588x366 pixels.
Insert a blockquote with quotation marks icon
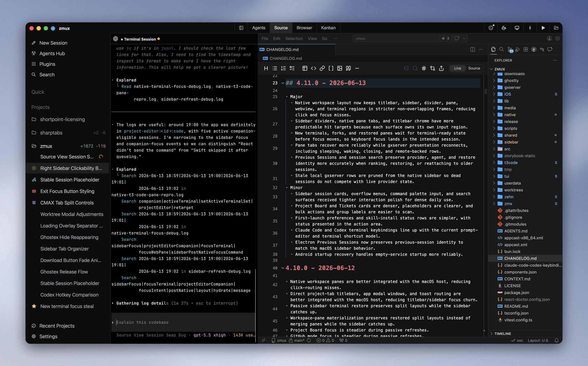click(348, 68)
